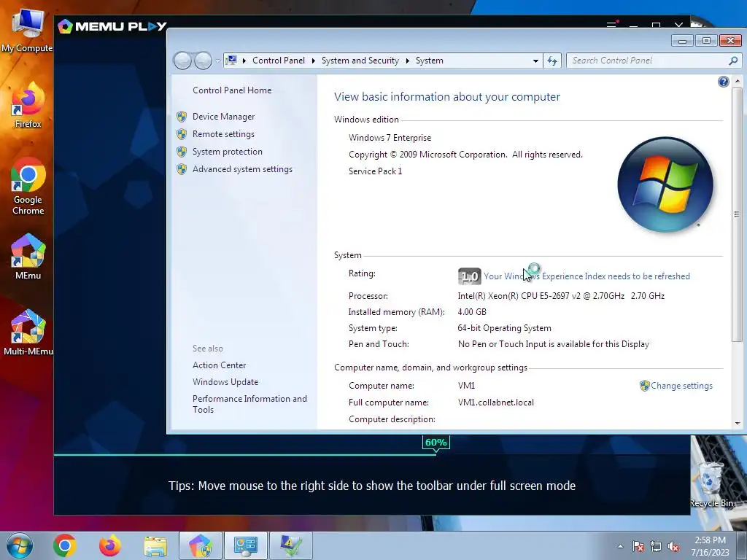Open Windows Update link
This screenshot has height=560, width=747.
[x=225, y=382]
